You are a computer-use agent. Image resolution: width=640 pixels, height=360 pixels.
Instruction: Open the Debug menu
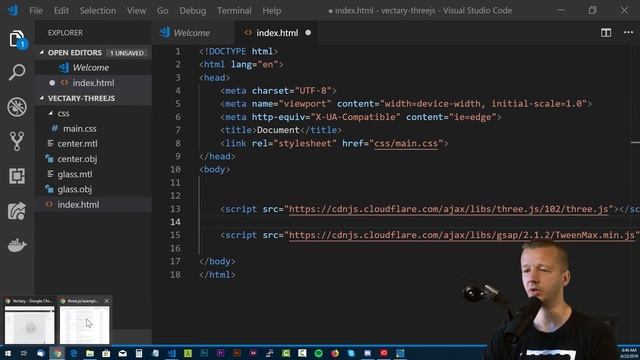click(x=193, y=11)
